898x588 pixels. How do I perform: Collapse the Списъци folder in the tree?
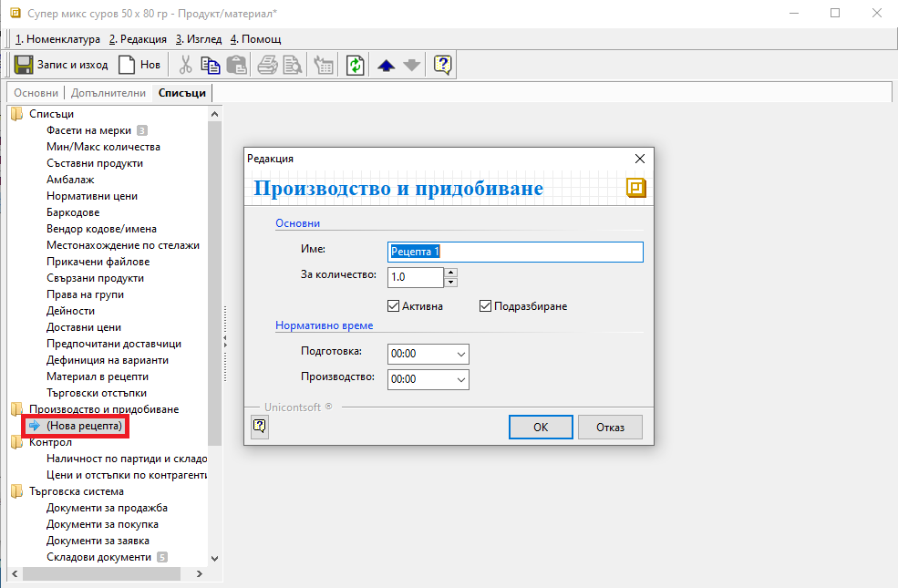coord(16,114)
